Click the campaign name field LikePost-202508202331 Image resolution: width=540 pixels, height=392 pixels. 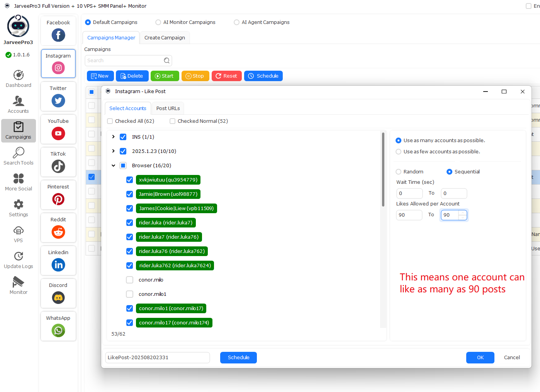tap(158, 358)
